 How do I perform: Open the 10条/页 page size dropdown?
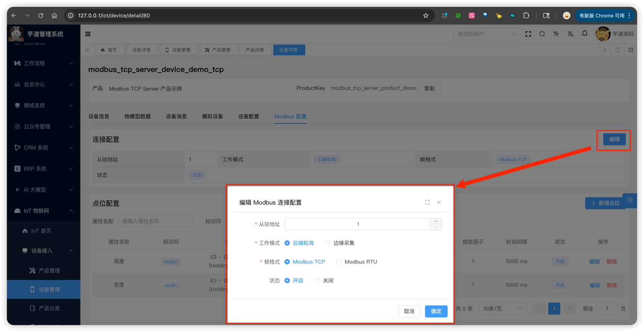point(502,309)
